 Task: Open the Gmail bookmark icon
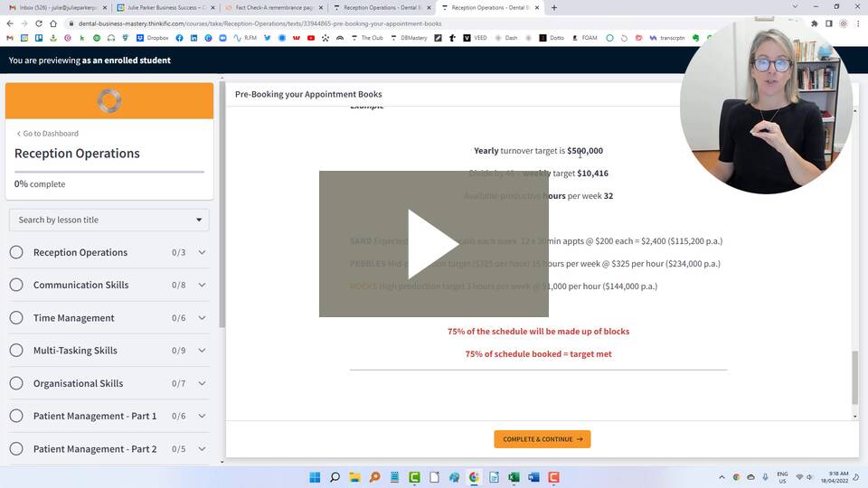pyautogui.click(x=10, y=38)
